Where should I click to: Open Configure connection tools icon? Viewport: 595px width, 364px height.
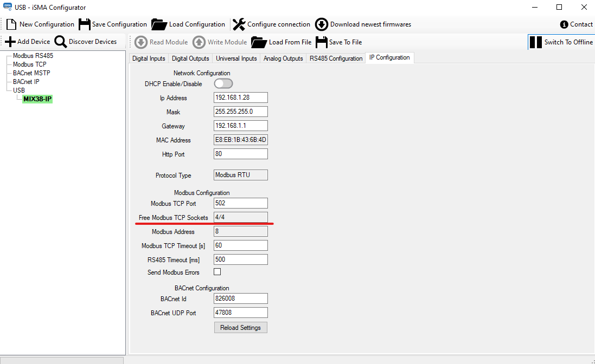click(x=239, y=24)
